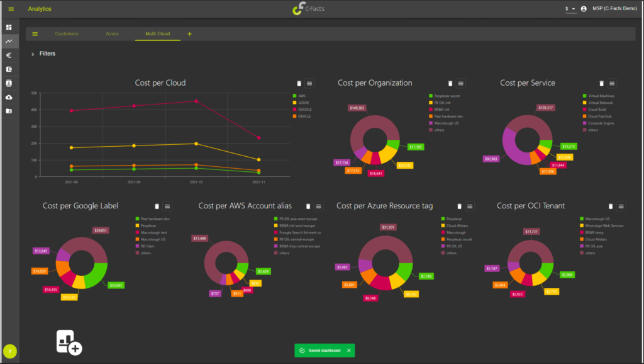Image resolution: width=644 pixels, height=364 pixels.
Task: Toggle Mississippi Web Services in OCI legend
Action: click(x=602, y=225)
